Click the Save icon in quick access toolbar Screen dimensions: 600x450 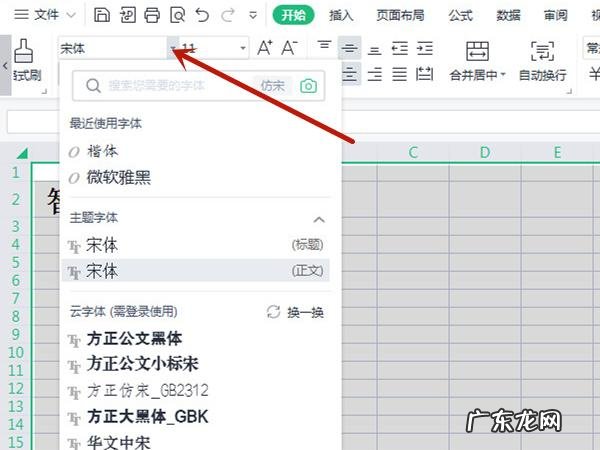102,15
